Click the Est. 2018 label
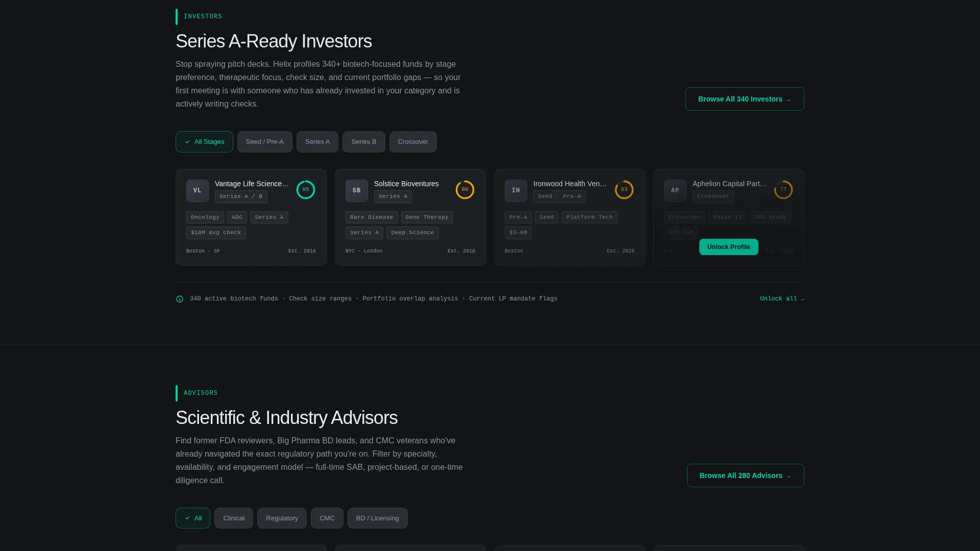 [x=461, y=251]
